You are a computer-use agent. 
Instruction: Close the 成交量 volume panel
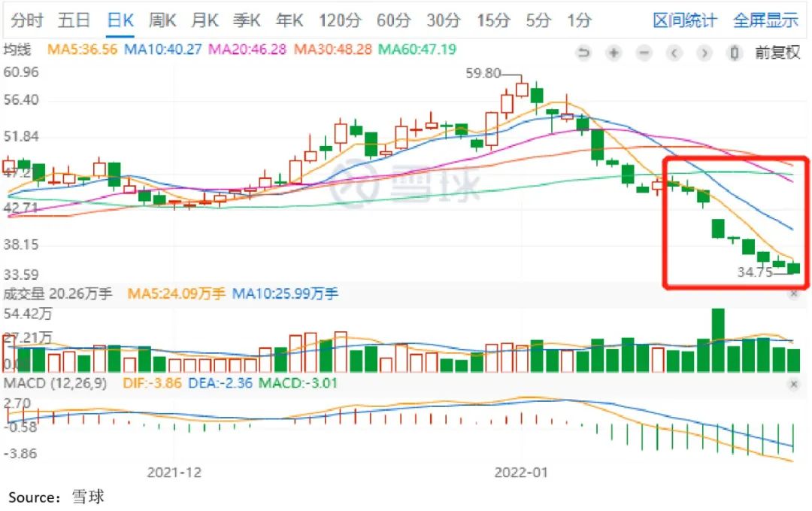(x=793, y=294)
